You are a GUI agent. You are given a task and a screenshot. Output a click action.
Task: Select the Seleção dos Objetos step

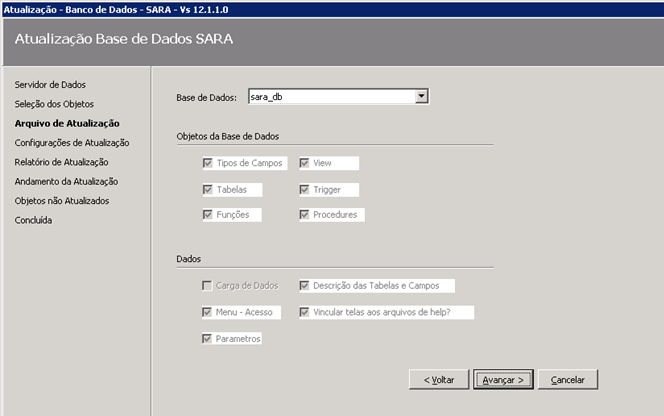click(54, 104)
